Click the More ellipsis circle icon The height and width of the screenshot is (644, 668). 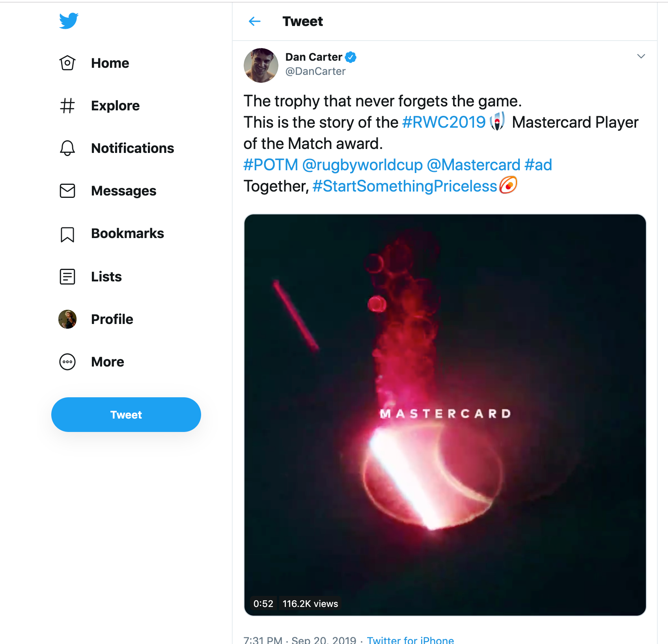click(x=67, y=362)
